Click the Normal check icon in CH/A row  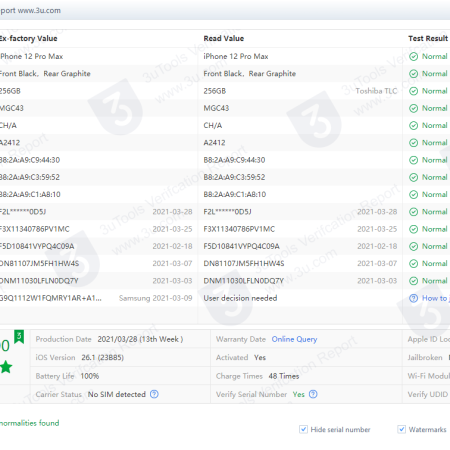click(413, 126)
